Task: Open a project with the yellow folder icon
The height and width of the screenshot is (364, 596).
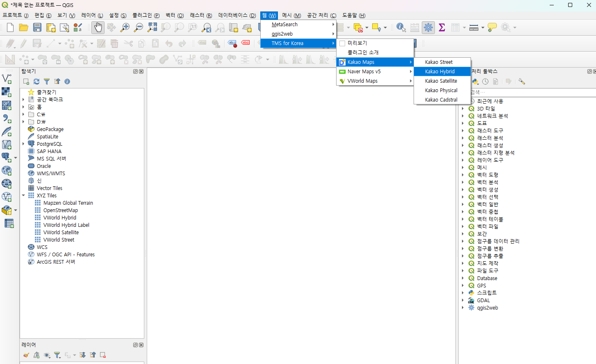Action: point(24,27)
